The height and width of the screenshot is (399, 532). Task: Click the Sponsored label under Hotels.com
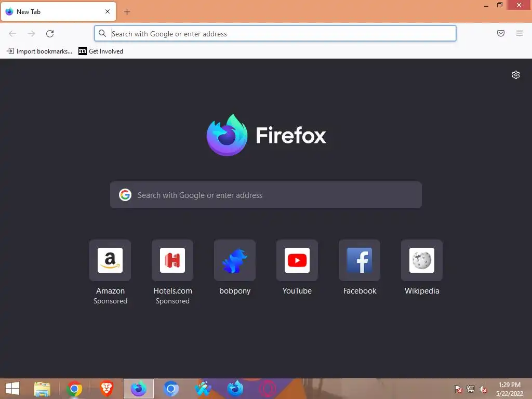click(172, 301)
